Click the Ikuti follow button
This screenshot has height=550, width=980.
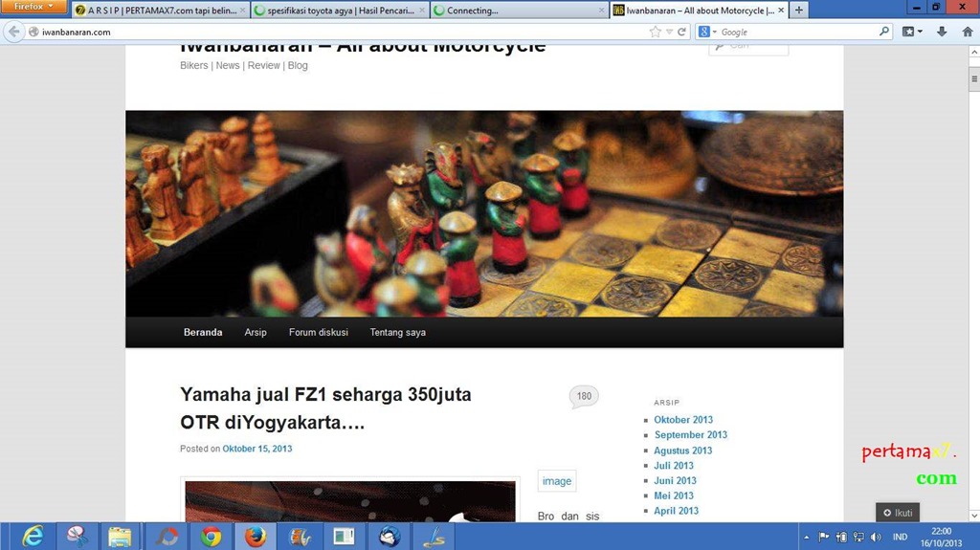898,513
